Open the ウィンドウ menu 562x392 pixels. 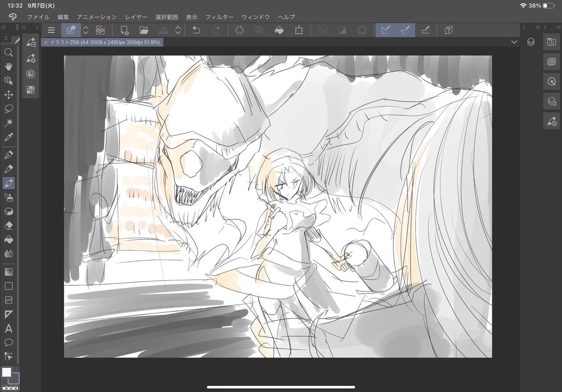coord(256,17)
